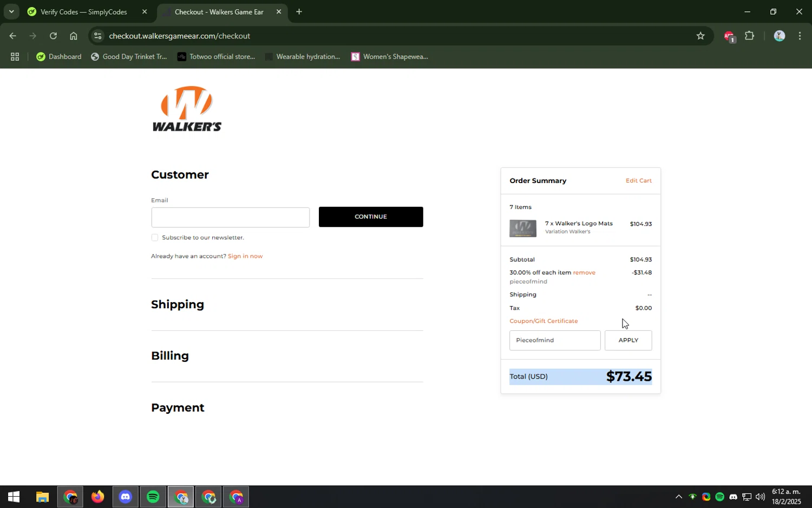Open Discord tray icon
This screenshot has height=508, width=812.
point(733,497)
